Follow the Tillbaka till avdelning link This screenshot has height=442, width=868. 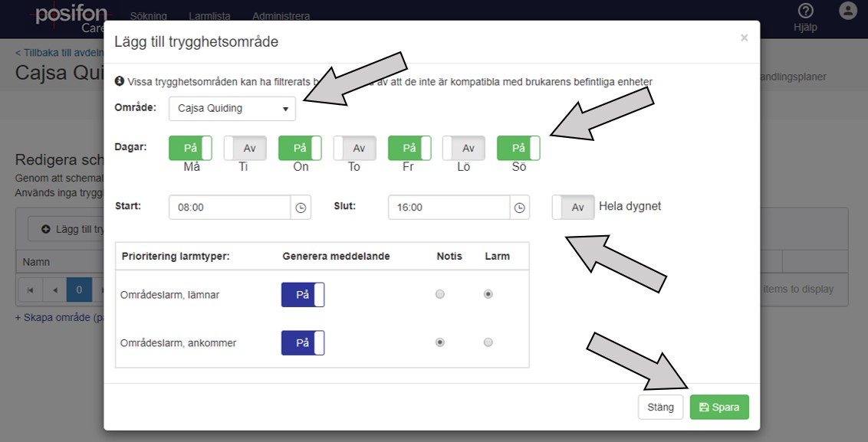pyautogui.click(x=60, y=53)
